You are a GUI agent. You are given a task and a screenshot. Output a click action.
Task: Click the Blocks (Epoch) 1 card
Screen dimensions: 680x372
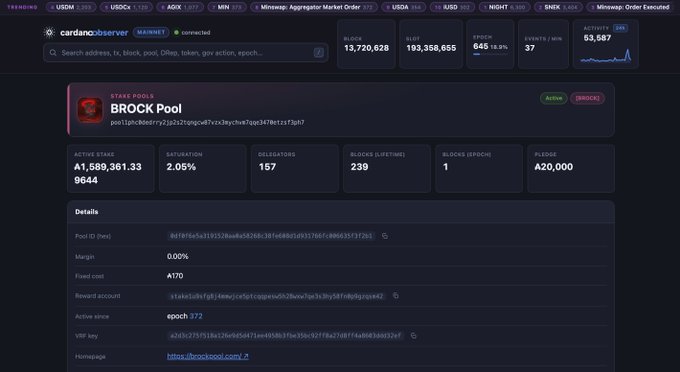[479, 169]
